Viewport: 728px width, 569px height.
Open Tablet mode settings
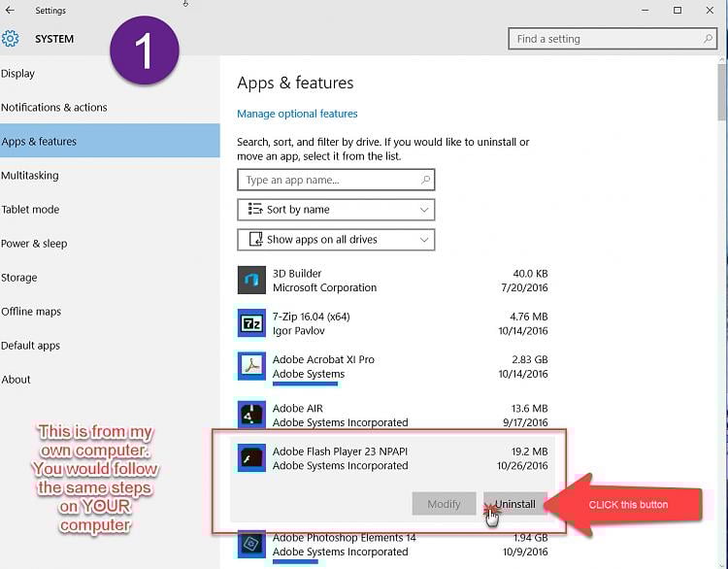click(x=110, y=209)
